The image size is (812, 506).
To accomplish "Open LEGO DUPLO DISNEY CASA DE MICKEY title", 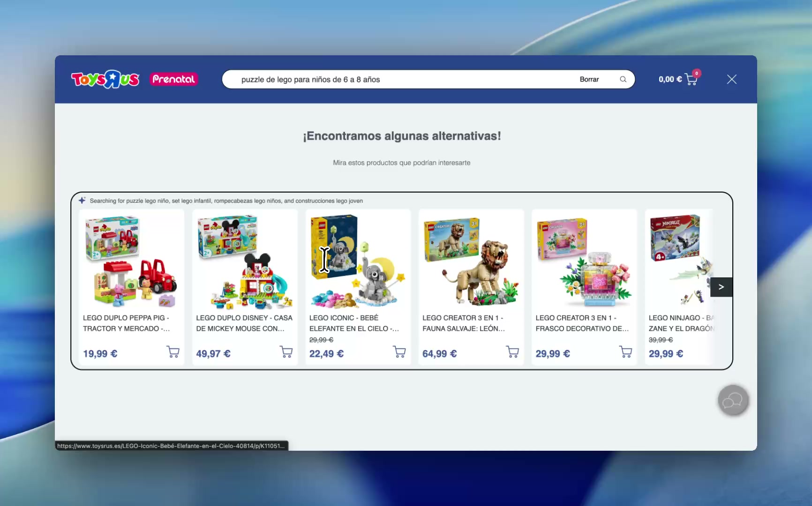I will pyautogui.click(x=244, y=323).
